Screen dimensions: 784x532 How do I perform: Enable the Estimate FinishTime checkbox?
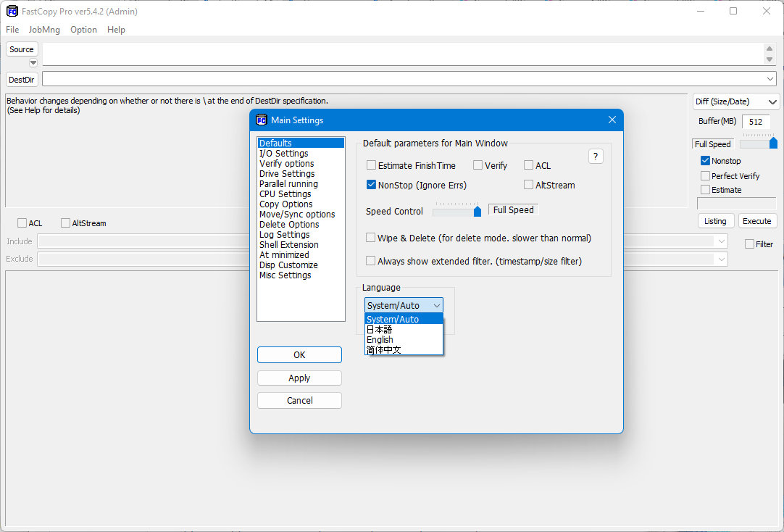click(x=371, y=165)
